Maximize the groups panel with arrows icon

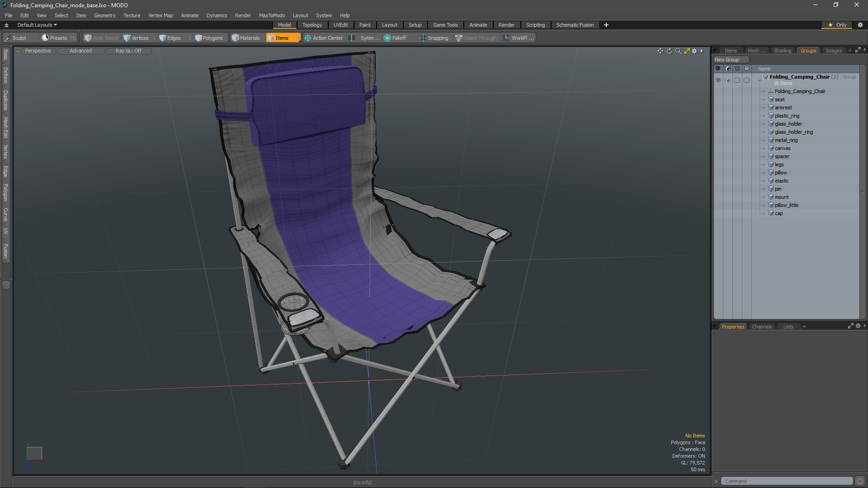[x=858, y=50]
